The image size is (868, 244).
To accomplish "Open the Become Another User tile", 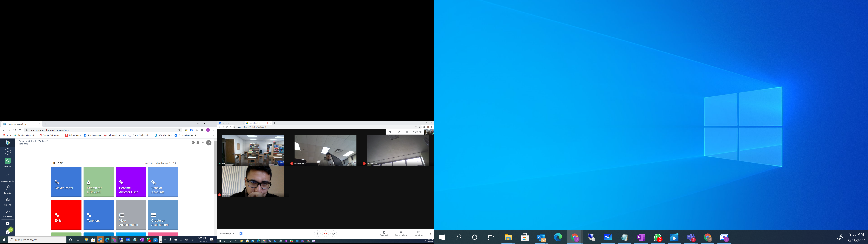I will [x=131, y=182].
